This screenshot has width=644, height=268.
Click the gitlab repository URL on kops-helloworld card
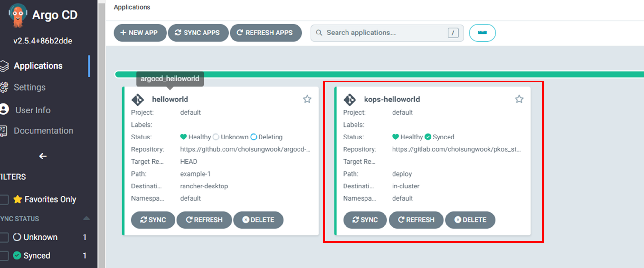pyautogui.click(x=456, y=149)
